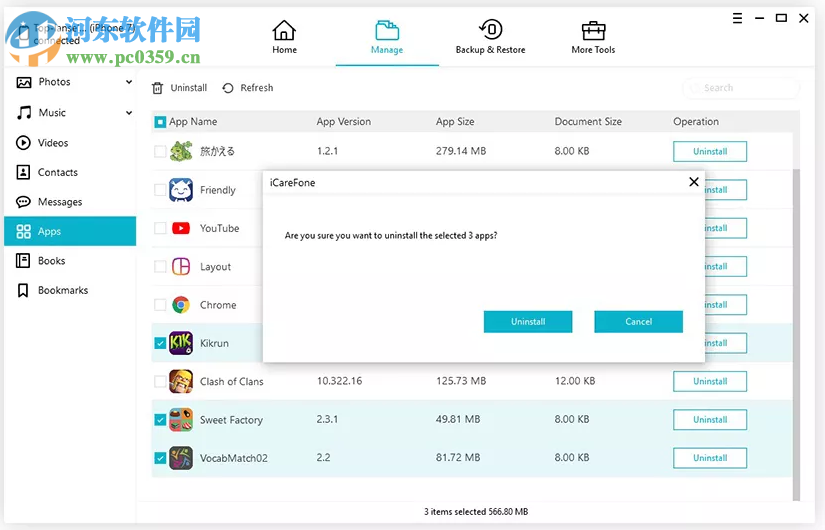Expand the Photos dropdown arrow
Viewport: 825px width, 530px height.
click(x=129, y=82)
